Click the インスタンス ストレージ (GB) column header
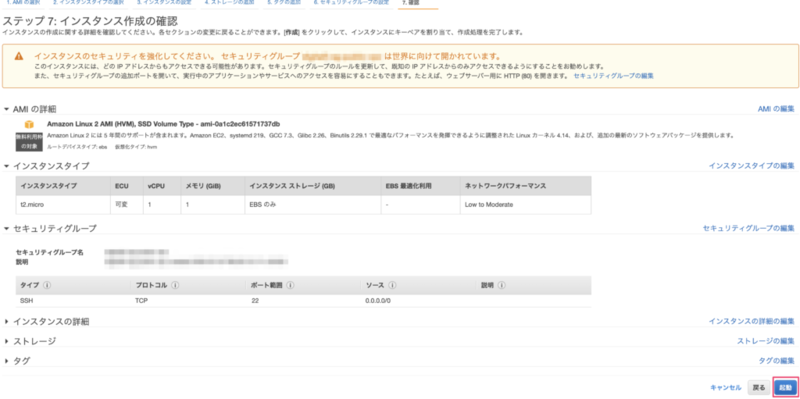The height and width of the screenshot is (399, 800). click(313, 186)
